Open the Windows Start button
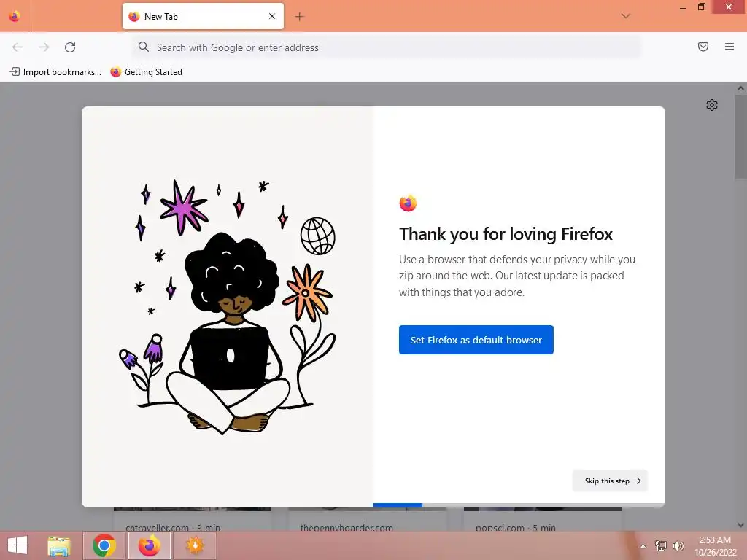Viewport: 747px width, 560px height. pyautogui.click(x=18, y=545)
